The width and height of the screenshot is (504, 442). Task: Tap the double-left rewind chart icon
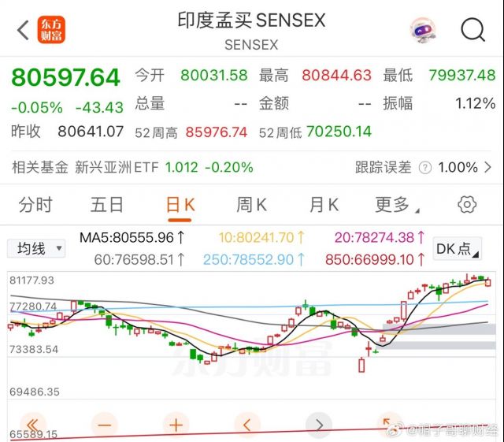coord(33,425)
